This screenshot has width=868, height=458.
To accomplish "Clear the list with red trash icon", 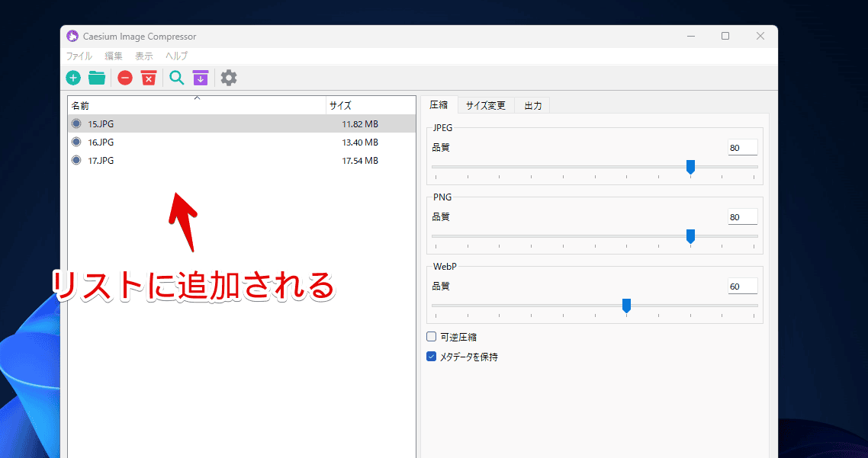I will 149,78.
